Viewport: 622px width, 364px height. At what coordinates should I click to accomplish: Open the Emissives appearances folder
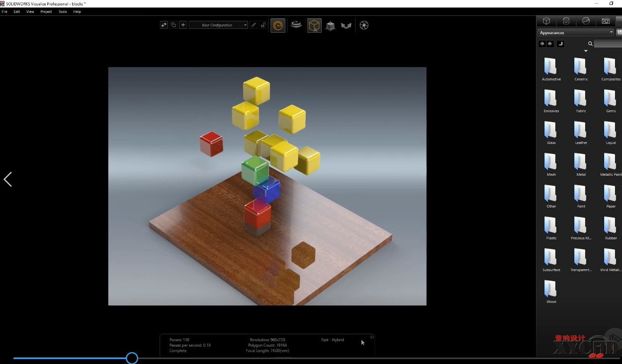[x=551, y=100]
